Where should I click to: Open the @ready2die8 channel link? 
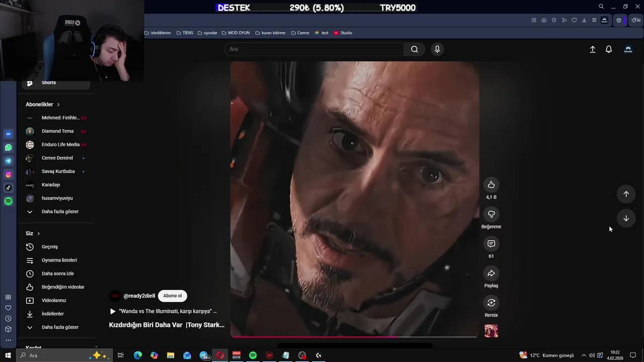tap(139, 296)
